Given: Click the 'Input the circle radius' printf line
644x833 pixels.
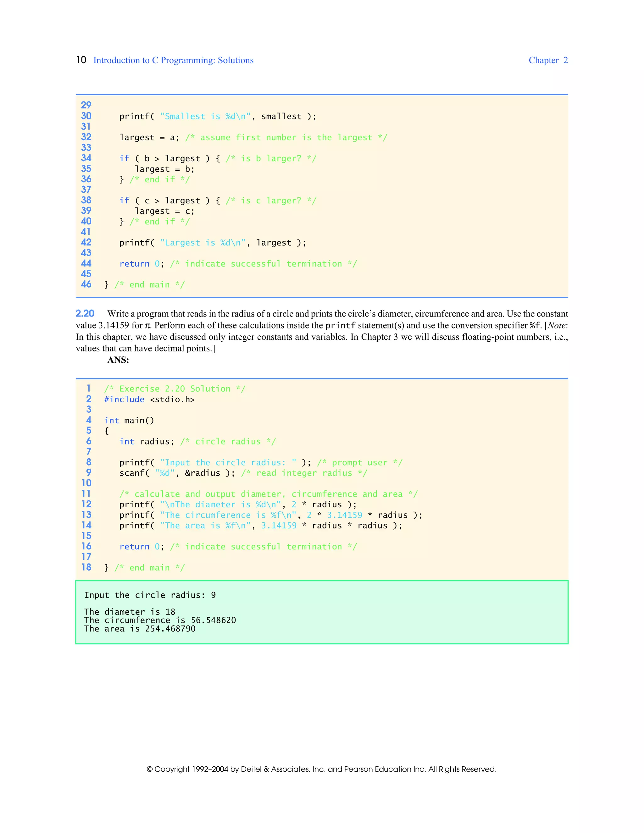Looking at the screenshot, I should click(261, 462).
